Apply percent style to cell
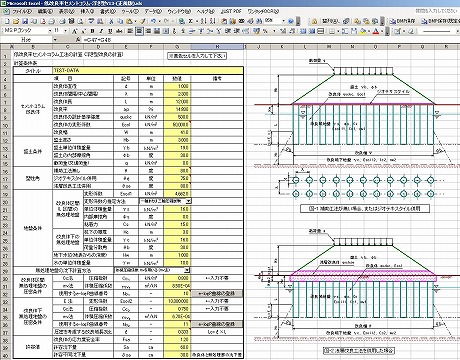The height and width of the screenshot is (360, 460). 265,31
